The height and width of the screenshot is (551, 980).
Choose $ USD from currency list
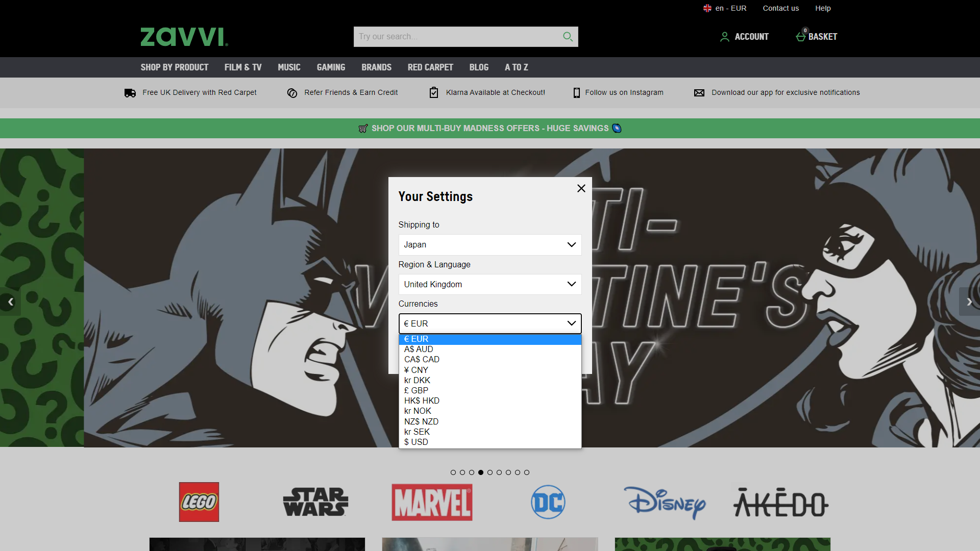pyautogui.click(x=490, y=442)
